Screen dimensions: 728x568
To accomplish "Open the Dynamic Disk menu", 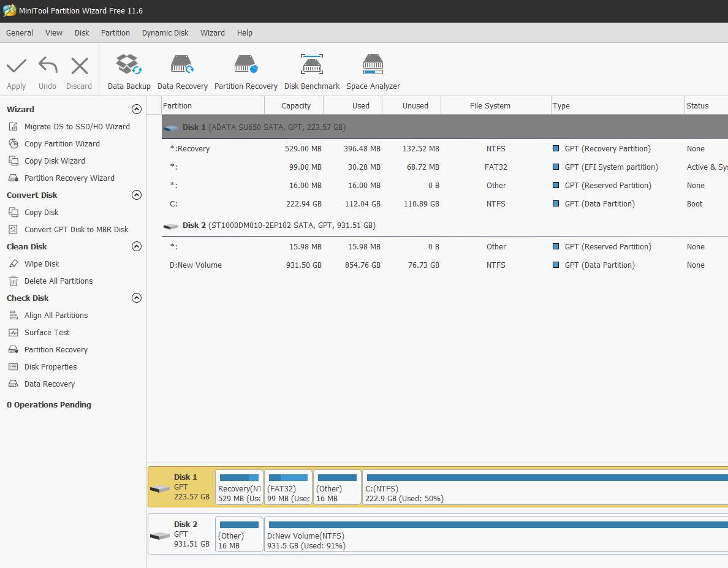I will (x=165, y=33).
